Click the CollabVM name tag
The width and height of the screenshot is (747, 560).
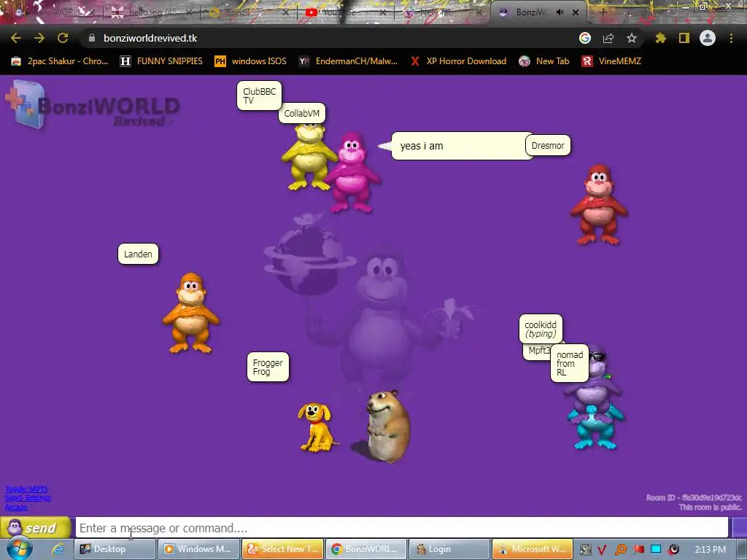[x=301, y=113]
